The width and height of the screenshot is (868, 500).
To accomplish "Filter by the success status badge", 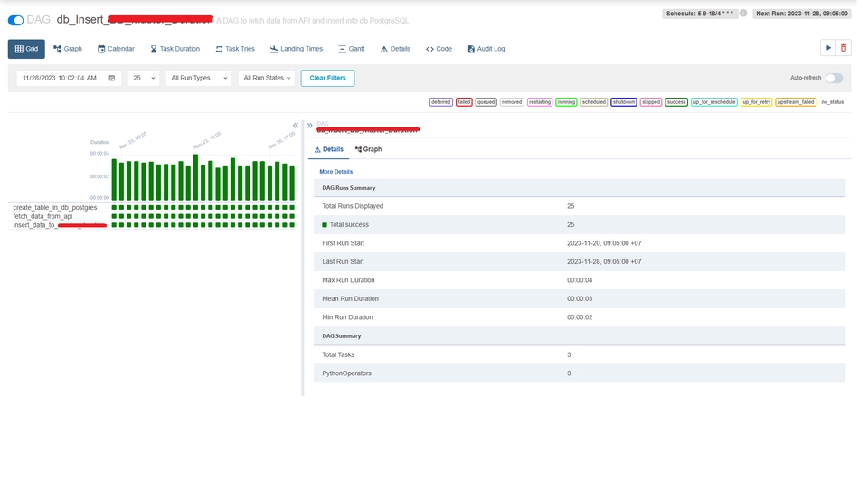I will [676, 102].
